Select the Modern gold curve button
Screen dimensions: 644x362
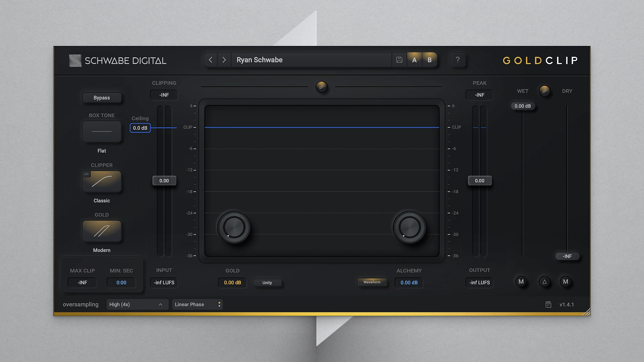[102, 231]
